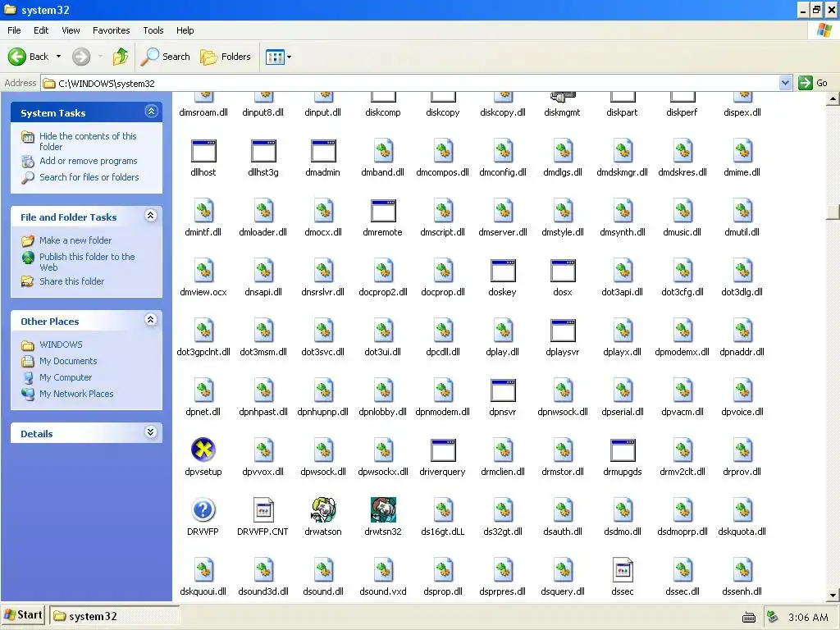The image size is (840, 630).
Task: Collapse the System Tasks panel
Action: point(151,112)
